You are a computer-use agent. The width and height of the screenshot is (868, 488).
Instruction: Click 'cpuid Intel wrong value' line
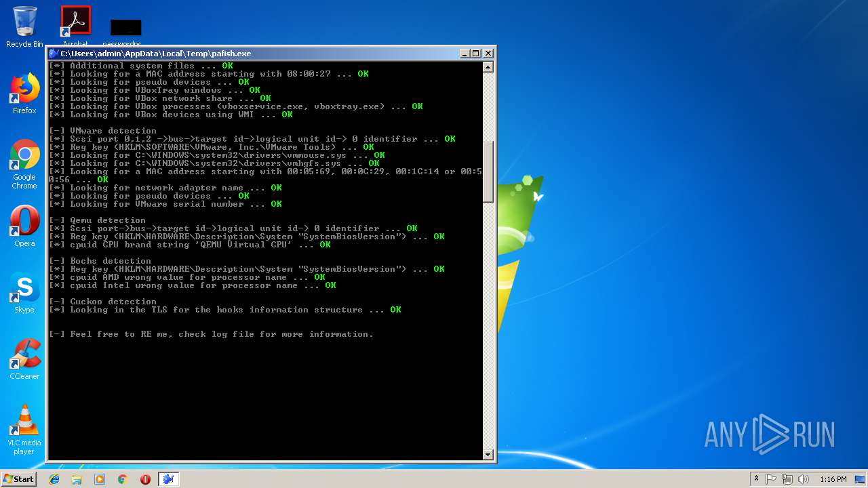click(192, 285)
